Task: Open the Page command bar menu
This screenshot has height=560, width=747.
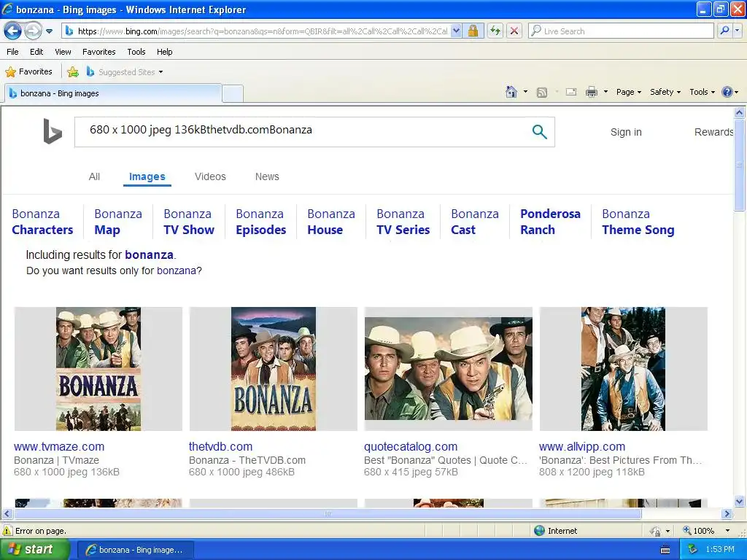Action: click(x=628, y=92)
